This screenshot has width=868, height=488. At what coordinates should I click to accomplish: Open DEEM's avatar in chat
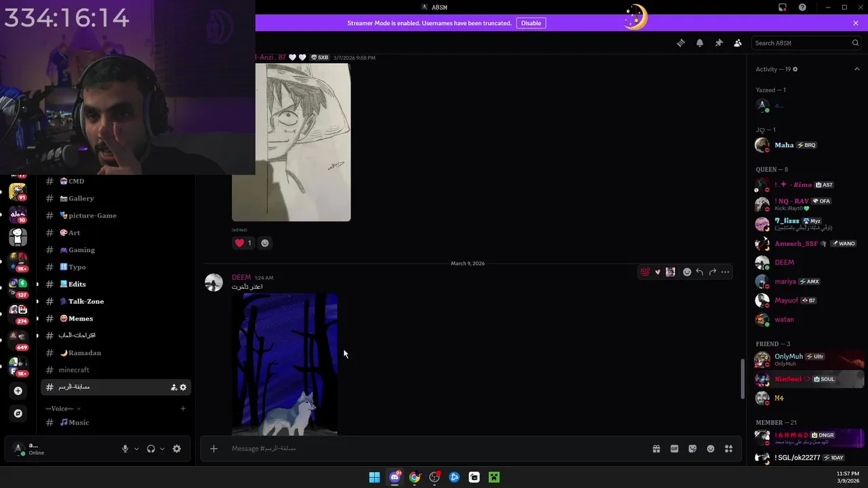214,282
